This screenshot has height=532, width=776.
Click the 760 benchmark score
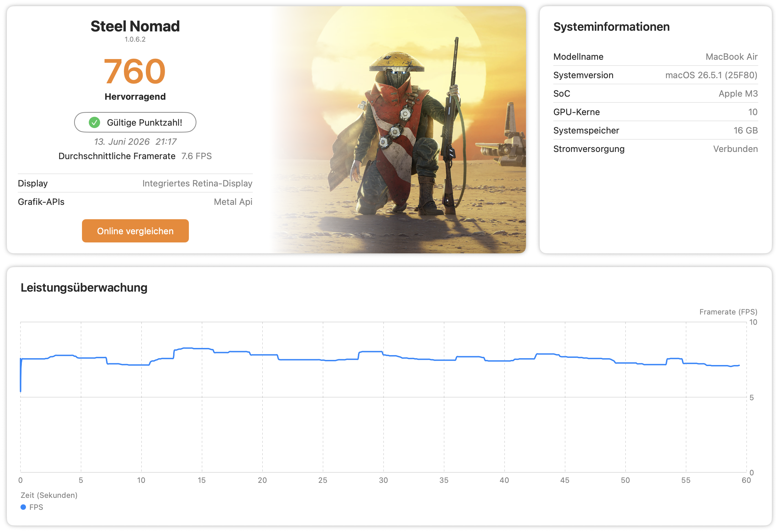(135, 71)
